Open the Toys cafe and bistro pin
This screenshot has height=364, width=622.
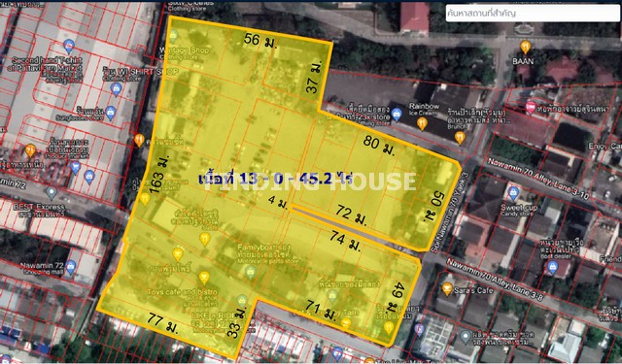(204, 278)
